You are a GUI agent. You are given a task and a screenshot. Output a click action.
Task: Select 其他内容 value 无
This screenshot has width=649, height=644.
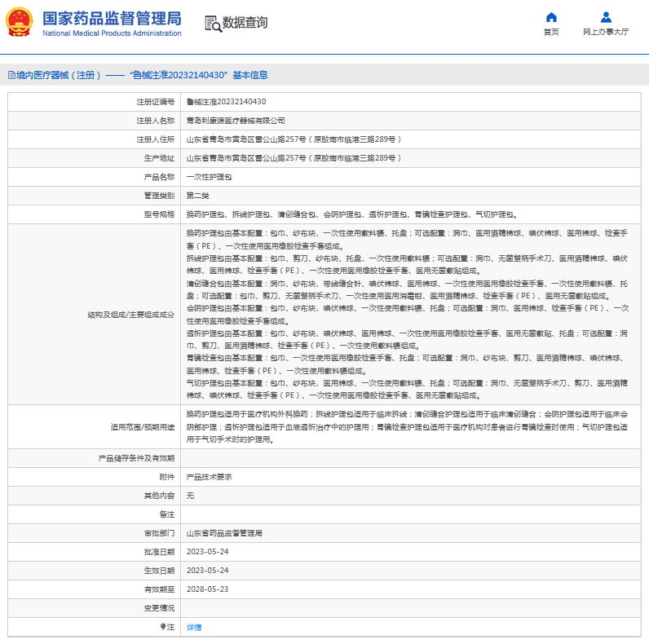[190, 496]
